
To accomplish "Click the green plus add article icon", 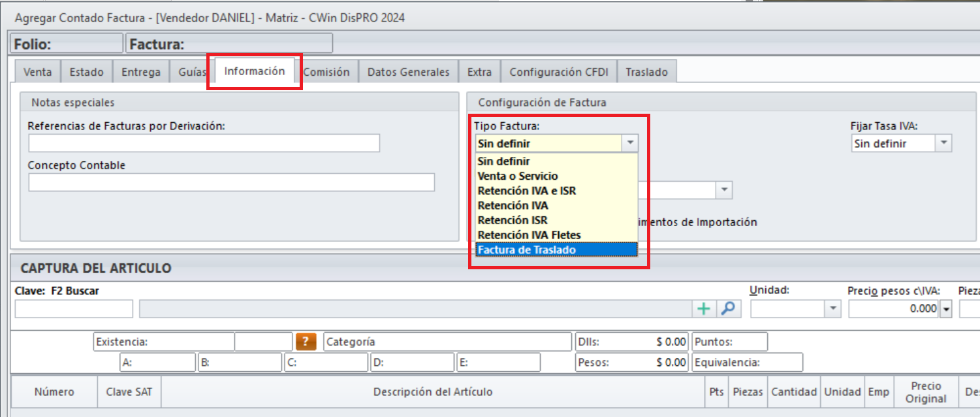I will click(704, 309).
